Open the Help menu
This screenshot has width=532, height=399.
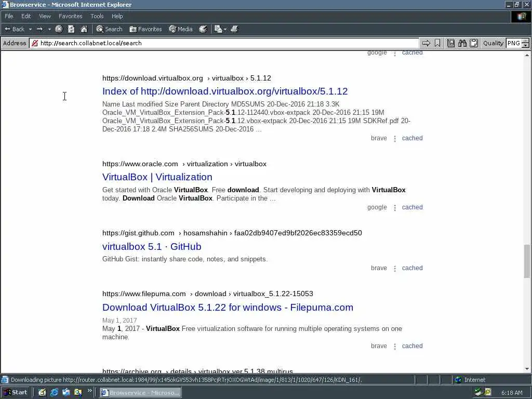[x=117, y=16]
